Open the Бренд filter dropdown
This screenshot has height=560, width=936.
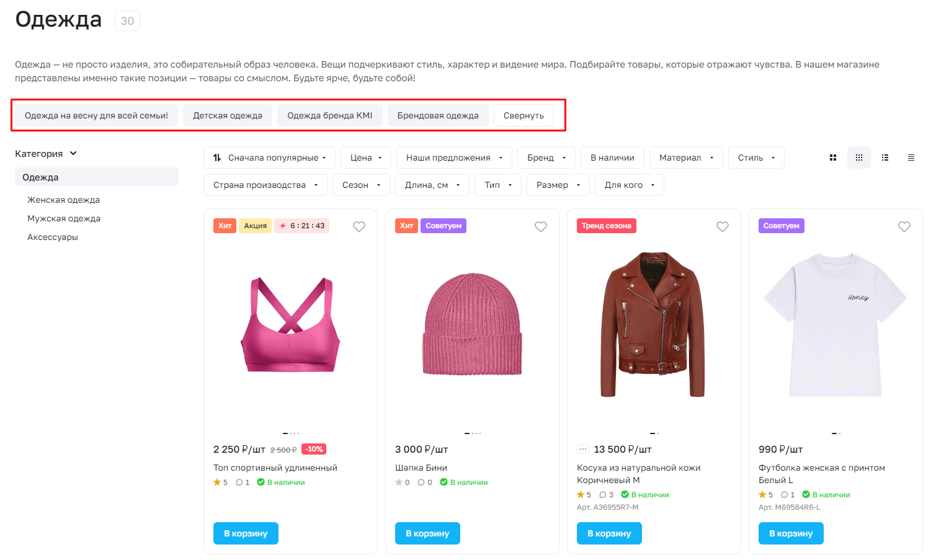click(546, 158)
